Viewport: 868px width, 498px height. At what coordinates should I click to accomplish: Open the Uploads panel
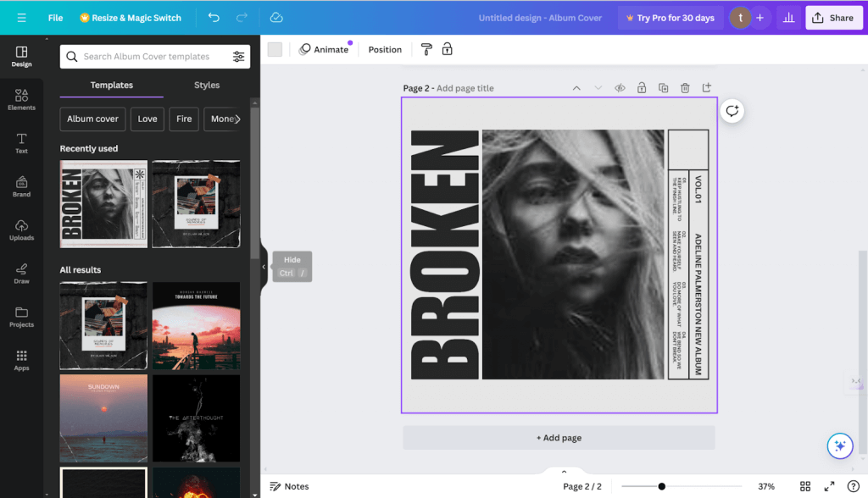pos(21,230)
